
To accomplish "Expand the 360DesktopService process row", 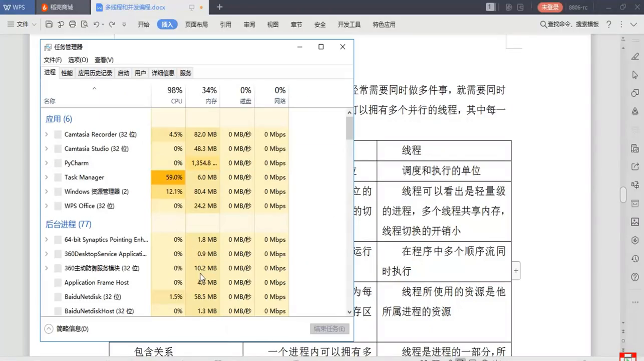I will click(x=47, y=254).
